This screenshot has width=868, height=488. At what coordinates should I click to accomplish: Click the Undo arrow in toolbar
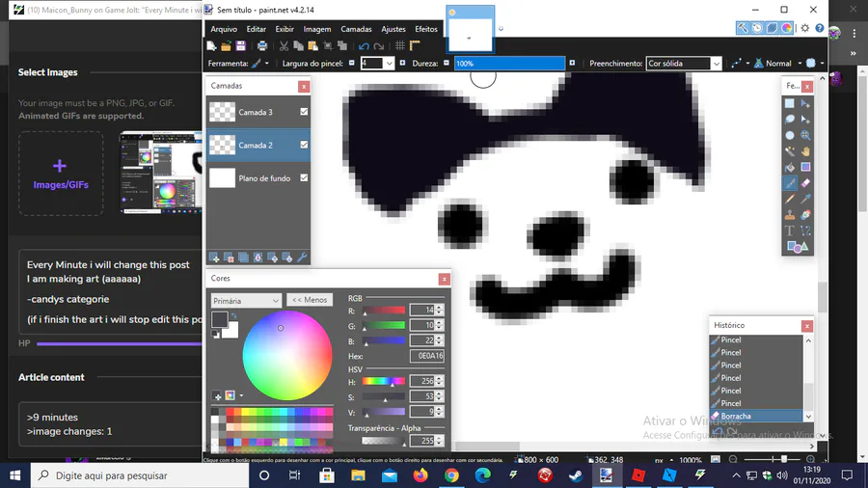pos(364,46)
